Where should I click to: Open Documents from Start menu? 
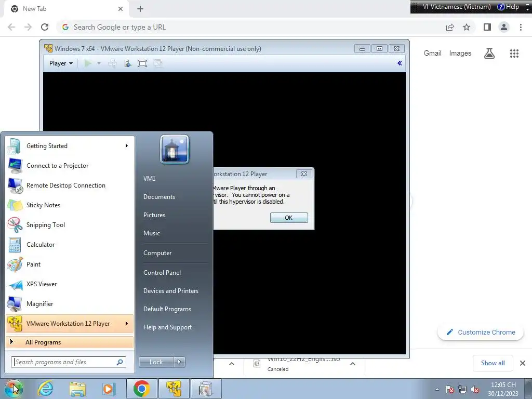(159, 197)
